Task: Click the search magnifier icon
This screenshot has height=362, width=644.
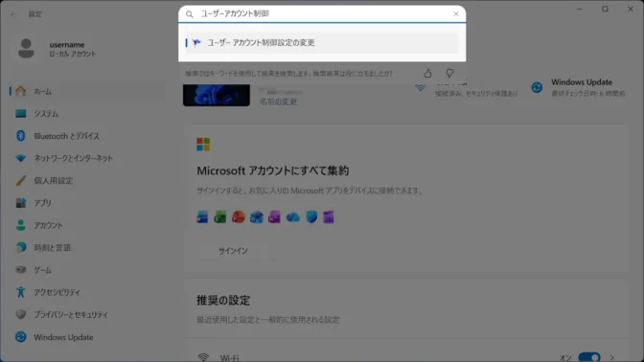Action: click(190, 14)
